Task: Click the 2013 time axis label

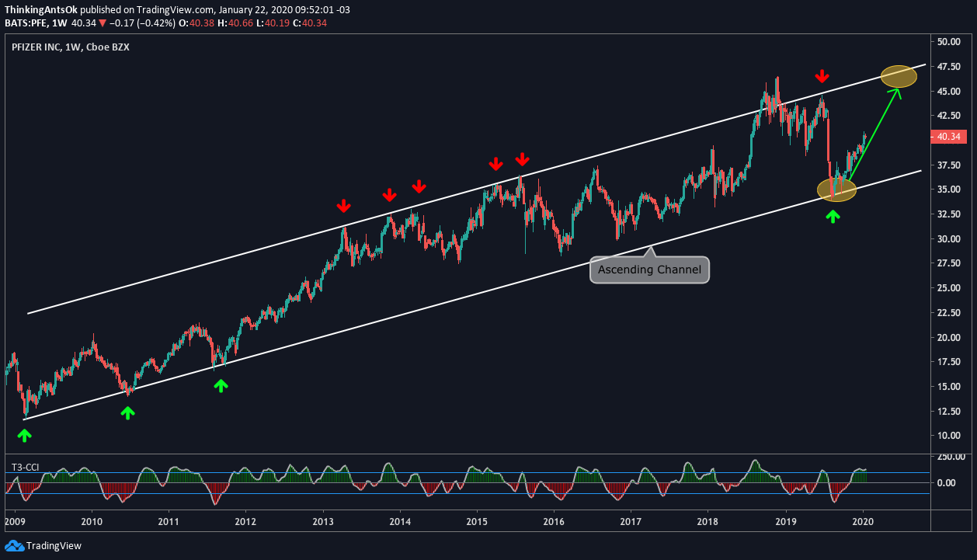Action: (323, 521)
